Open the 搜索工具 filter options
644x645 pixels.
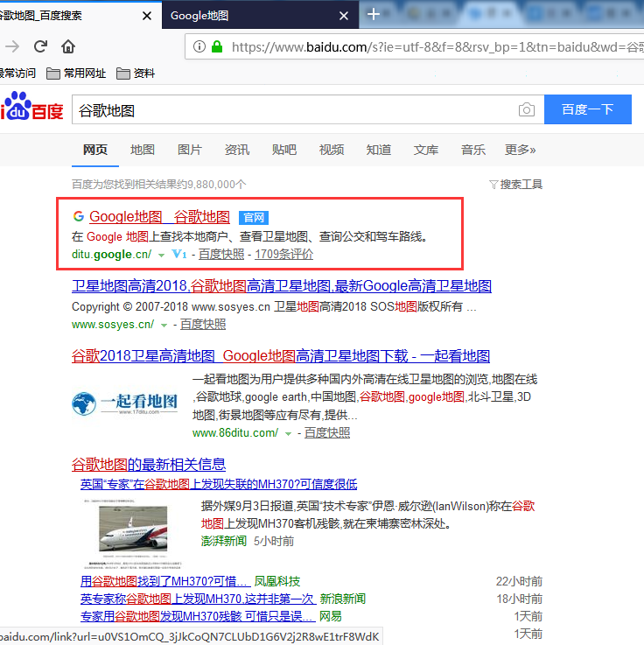coord(516,185)
